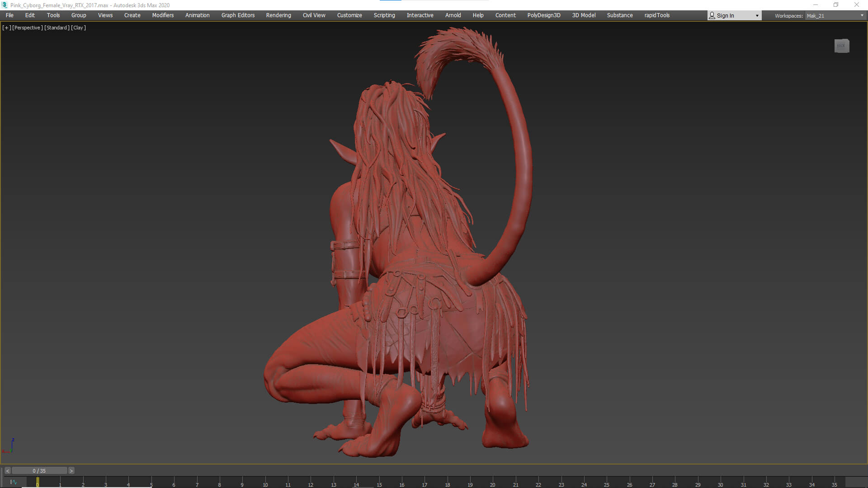The image size is (868, 488).
Task: Restore down the 3ds Max window
Action: tap(836, 5)
